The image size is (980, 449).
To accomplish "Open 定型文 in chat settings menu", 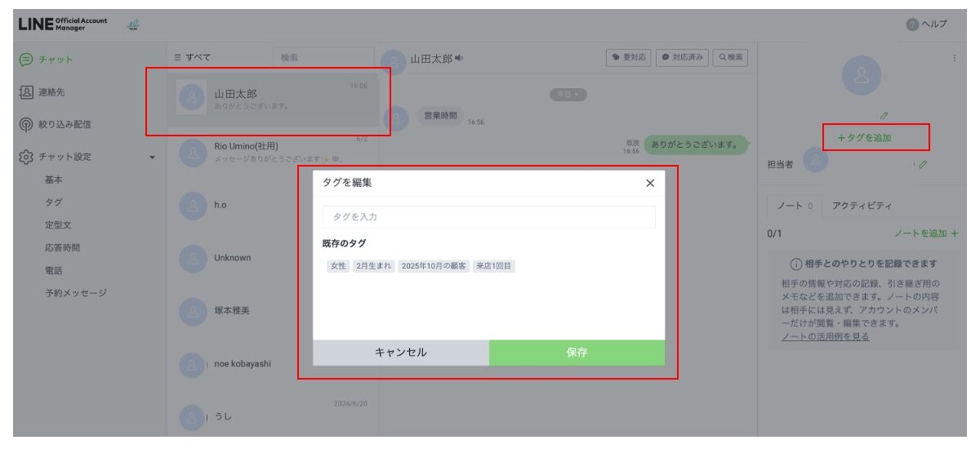I will pos(56,224).
